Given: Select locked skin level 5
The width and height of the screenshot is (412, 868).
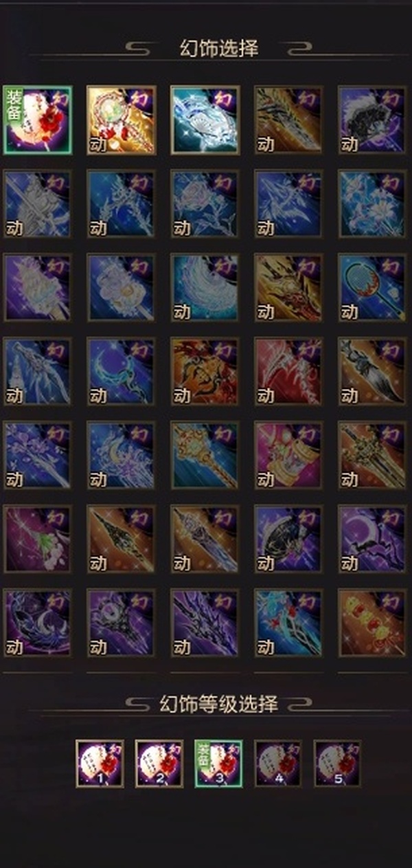Looking at the screenshot, I should pyautogui.click(x=338, y=764).
